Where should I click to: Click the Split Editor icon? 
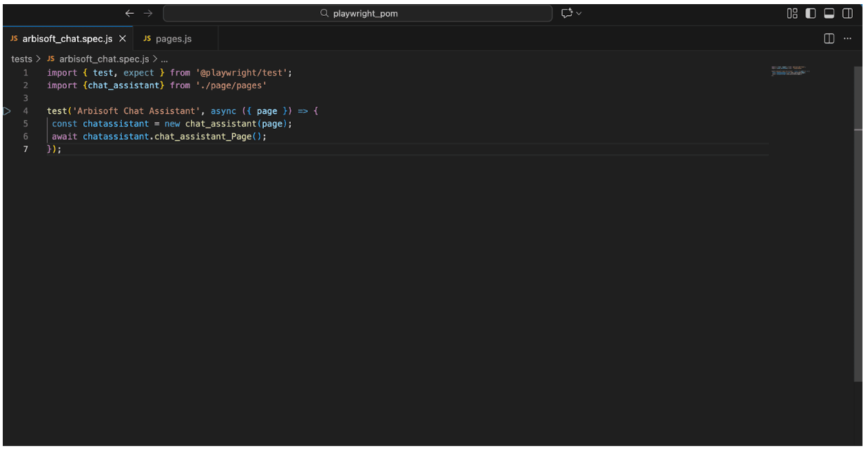coord(828,39)
